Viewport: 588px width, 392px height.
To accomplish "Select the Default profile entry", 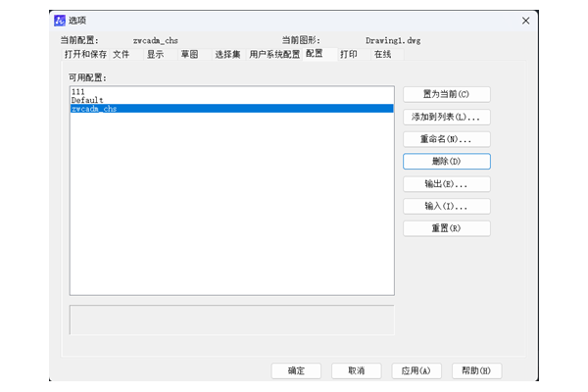I will point(231,100).
